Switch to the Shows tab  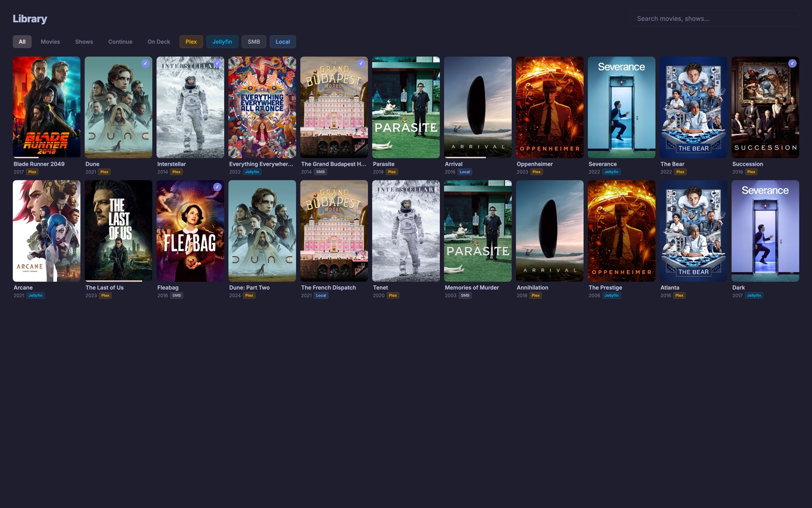[84, 41]
